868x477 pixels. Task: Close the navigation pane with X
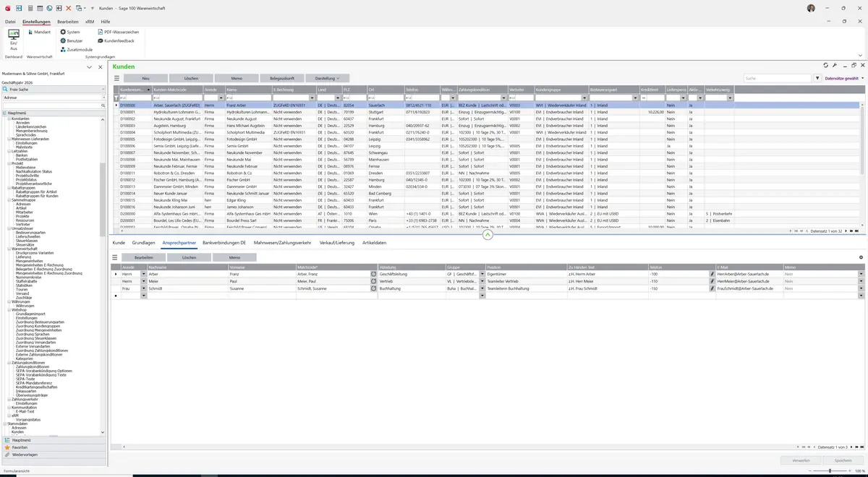(100, 67)
